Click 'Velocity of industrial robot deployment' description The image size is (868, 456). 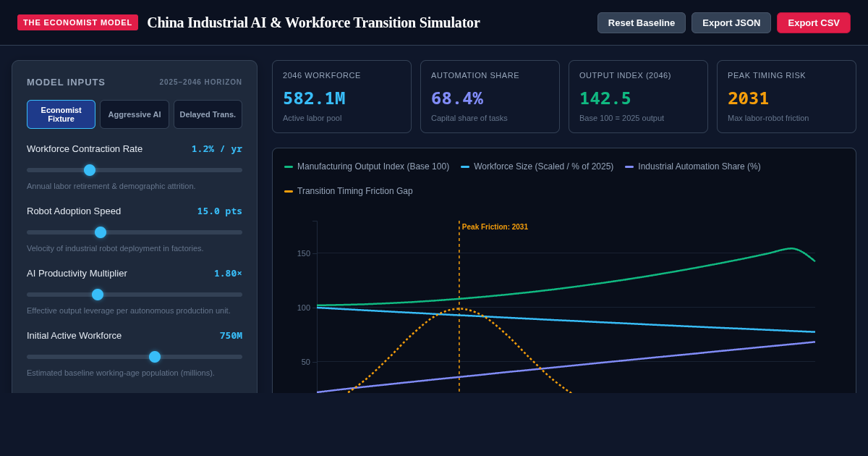coord(115,248)
